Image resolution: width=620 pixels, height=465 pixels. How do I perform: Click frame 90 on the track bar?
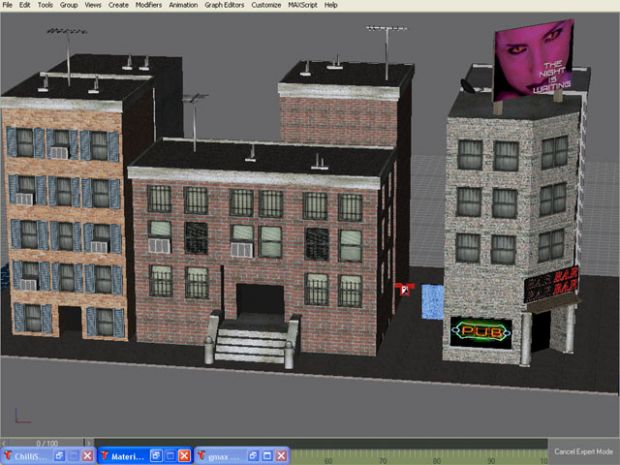pyautogui.click(x=491, y=461)
